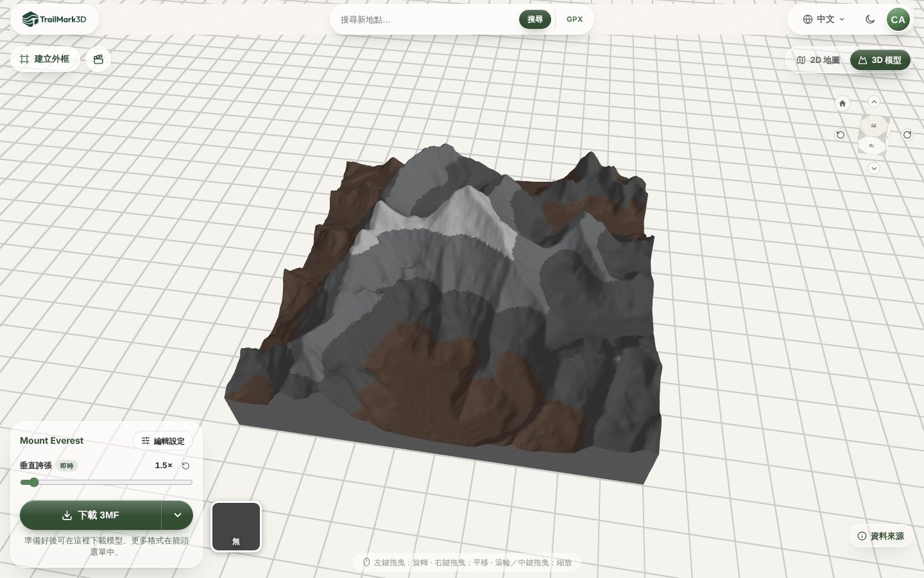Switch to 3D 模型 view
Image resolution: width=924 pixels, height=578 pixels.
[x=880, y=60]
